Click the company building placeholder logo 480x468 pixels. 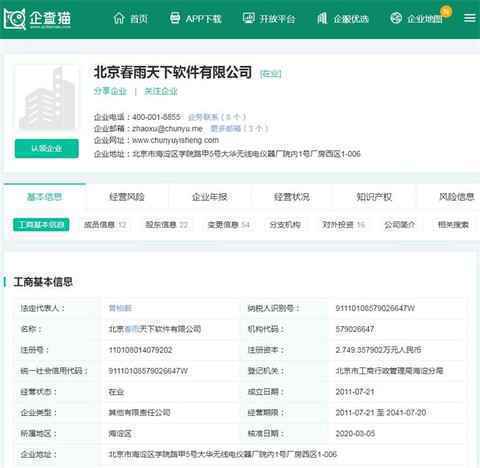pos(47,98)
